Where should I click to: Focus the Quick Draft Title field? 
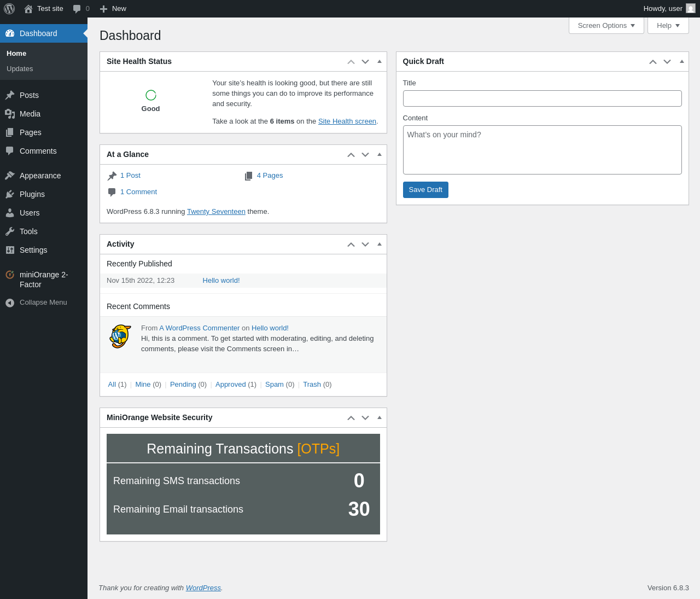542,98
